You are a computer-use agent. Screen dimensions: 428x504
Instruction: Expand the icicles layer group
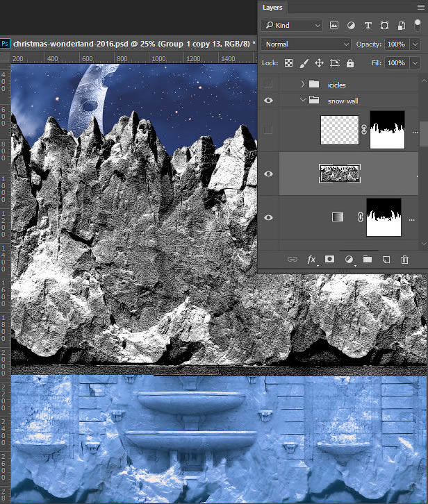pyautogui.click(x=302, y=84)
